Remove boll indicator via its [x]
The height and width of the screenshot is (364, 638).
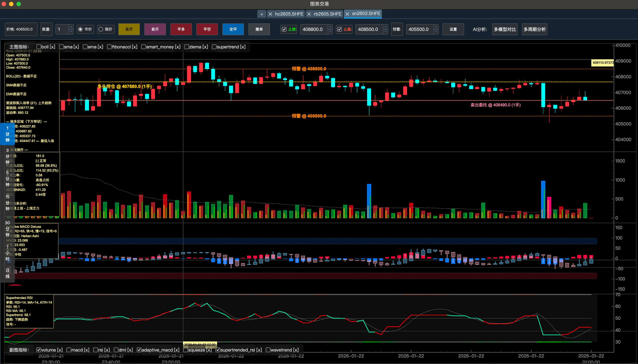point(52,47)
